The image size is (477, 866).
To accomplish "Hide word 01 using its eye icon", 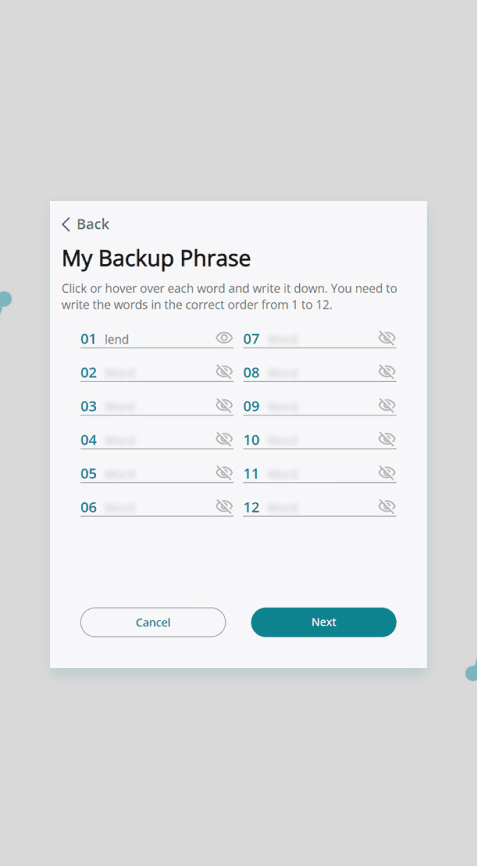I will tap(224, 338).
